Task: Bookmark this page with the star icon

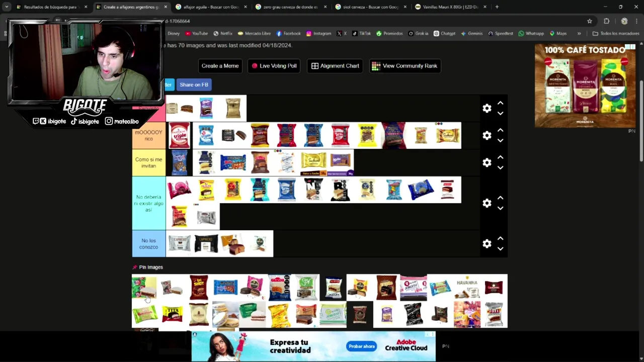Action: click(x=590, y=21)
